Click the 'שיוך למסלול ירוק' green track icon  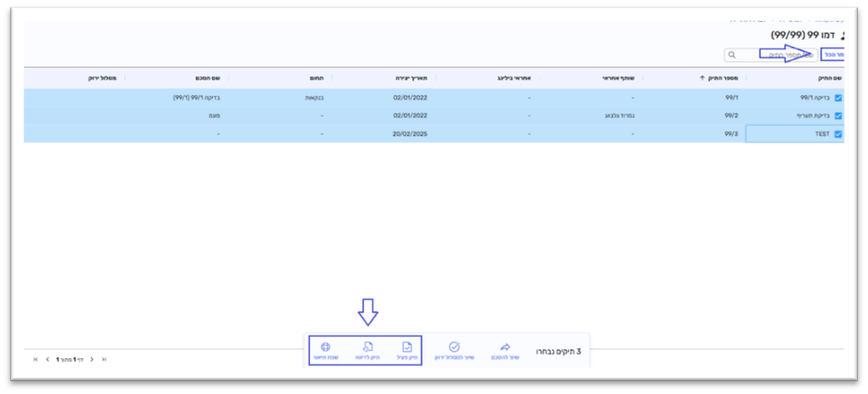click(x=454, y=346)
